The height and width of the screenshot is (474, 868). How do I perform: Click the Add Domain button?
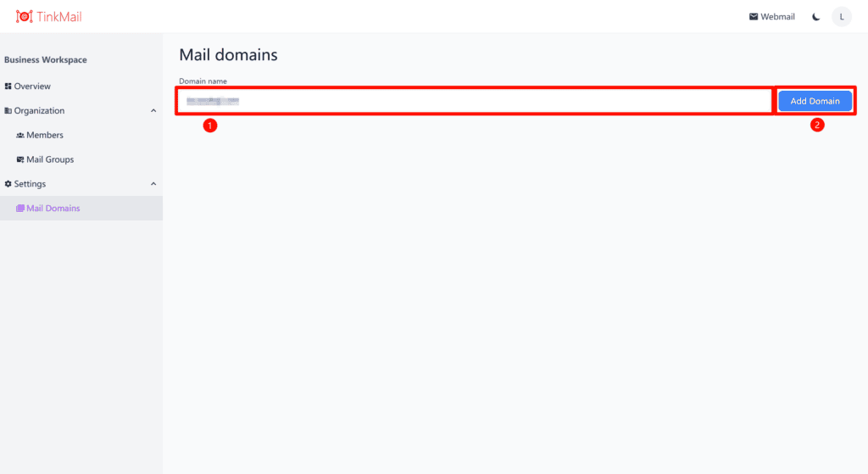point(815,101)
